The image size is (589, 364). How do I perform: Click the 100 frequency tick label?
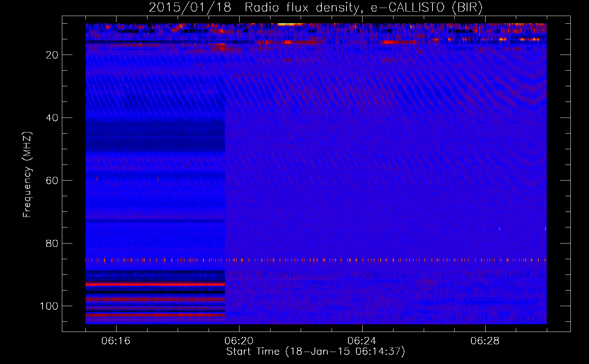pos(49,306)
